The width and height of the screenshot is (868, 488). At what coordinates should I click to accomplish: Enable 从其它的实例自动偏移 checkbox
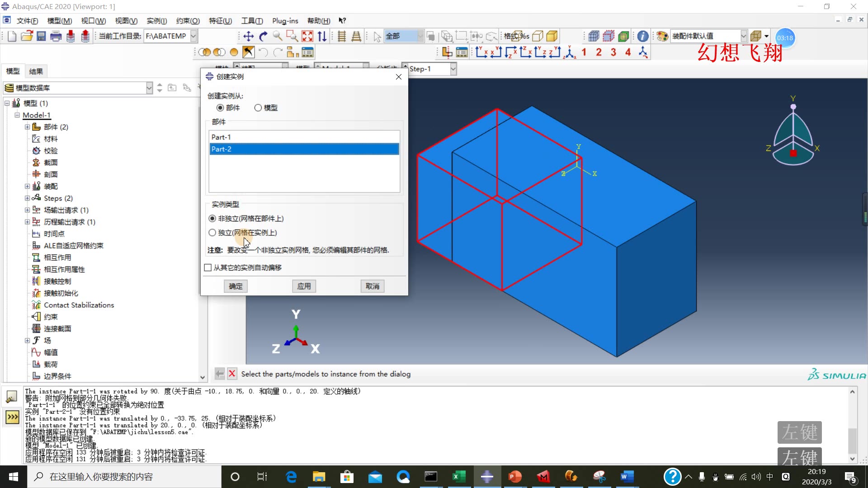[208, 267]
